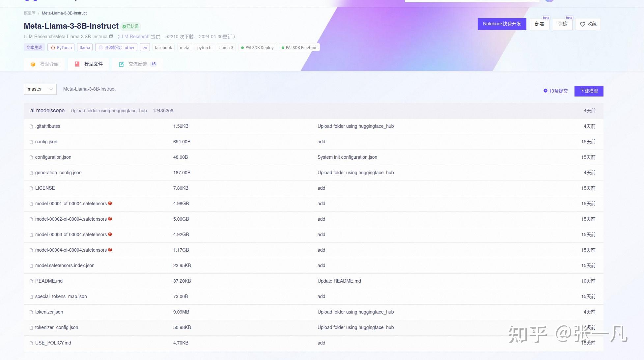Click the 下载模型 button

point(589,91)
